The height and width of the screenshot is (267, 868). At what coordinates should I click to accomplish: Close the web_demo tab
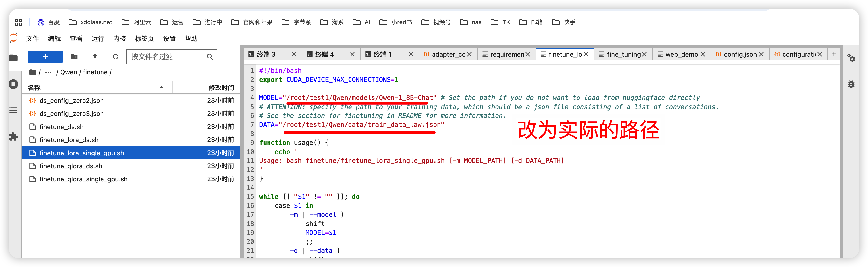[x=703, y=54]
